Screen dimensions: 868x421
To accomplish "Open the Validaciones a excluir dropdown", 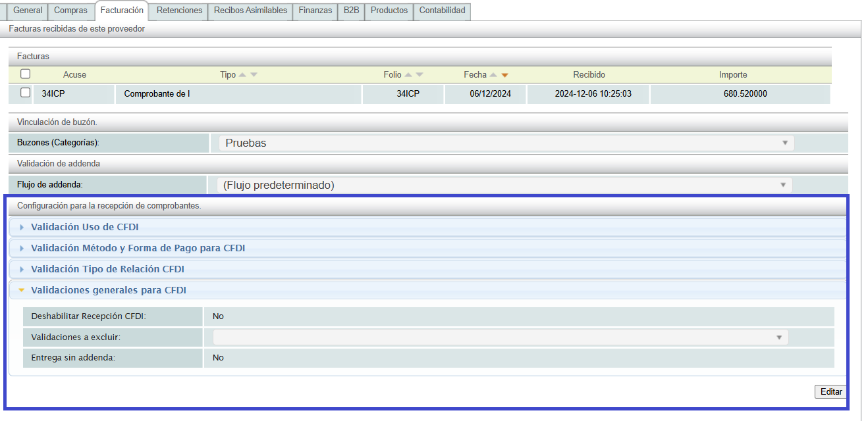I will (500, 337).
